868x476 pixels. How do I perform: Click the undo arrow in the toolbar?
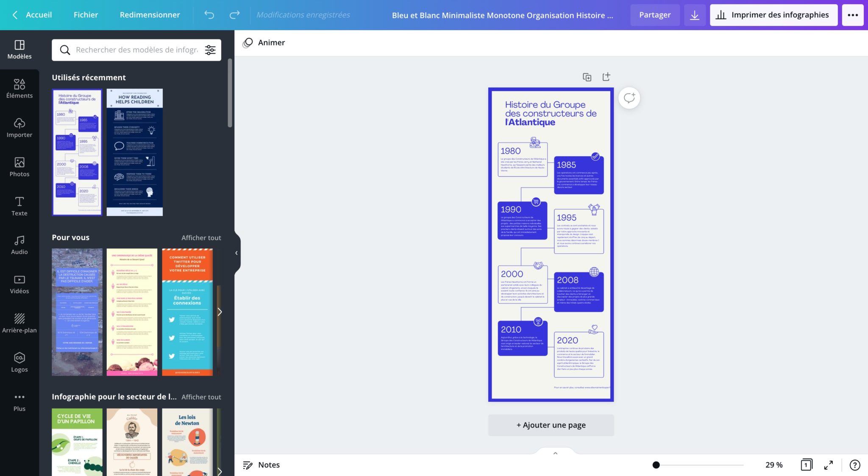pos(209,14)
